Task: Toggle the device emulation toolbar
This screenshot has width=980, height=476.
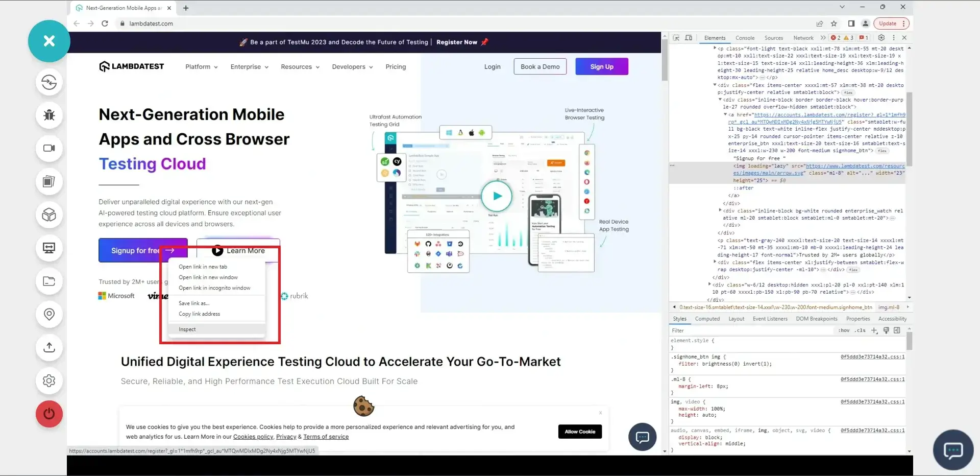Action: pos(689,38)
